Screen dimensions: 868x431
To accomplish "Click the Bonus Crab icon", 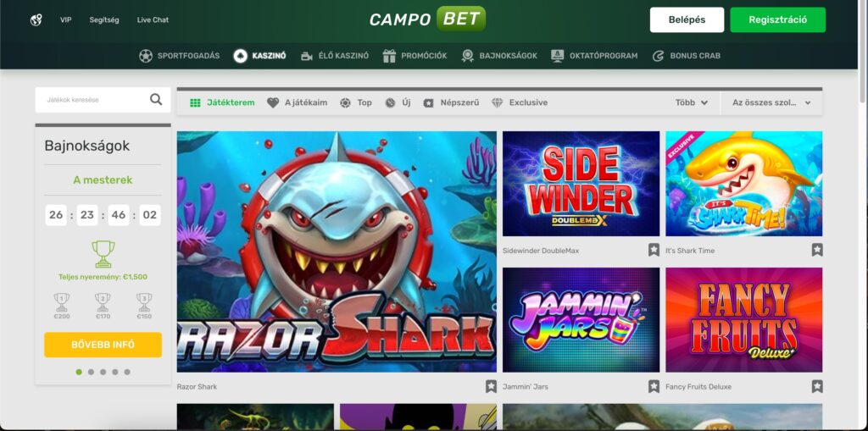I will (658, 56).
